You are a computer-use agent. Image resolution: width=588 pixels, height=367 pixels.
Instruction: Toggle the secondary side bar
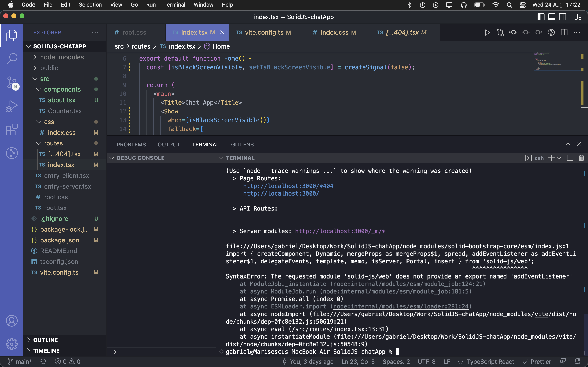(x=563, y=17)
